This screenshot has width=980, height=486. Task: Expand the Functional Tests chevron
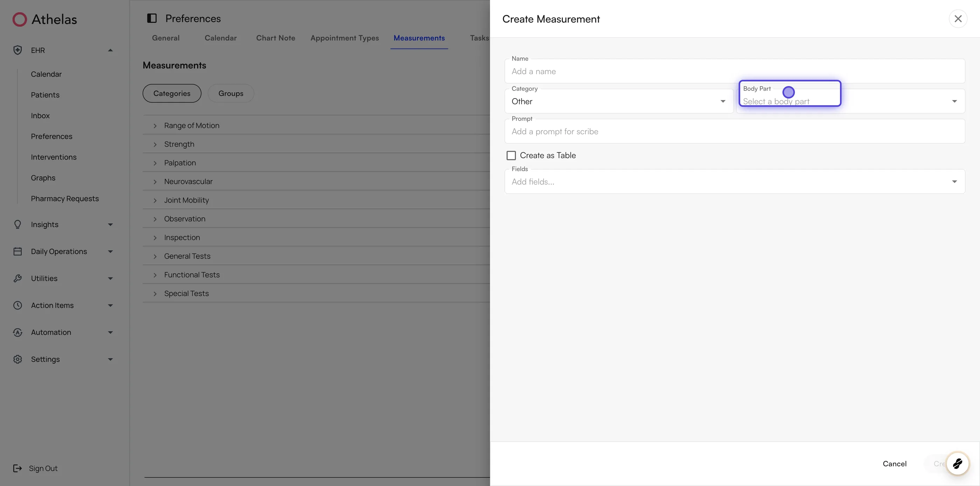[155, 275]
